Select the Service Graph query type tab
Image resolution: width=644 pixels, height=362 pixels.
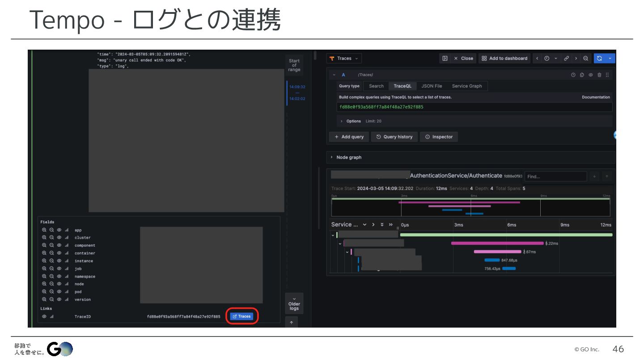[467, 86]
